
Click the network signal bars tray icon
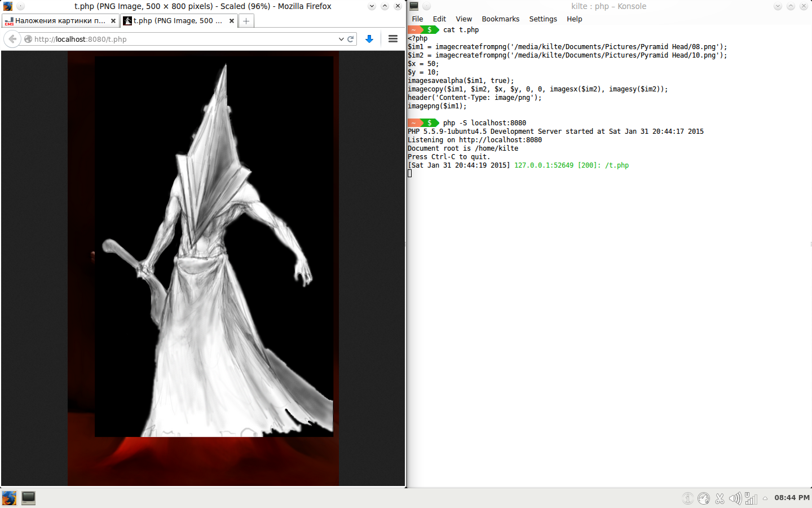(751, 498)
